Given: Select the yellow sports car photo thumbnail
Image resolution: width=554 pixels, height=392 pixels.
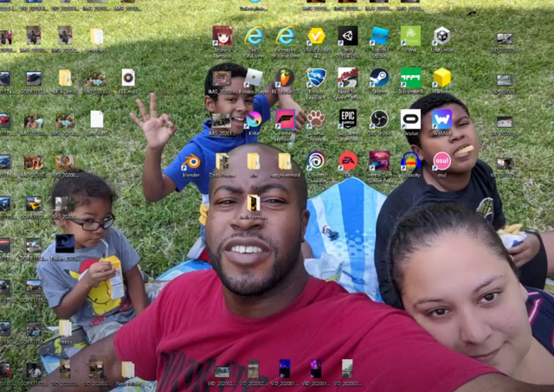Looking at the screenshot, I should tap(34, 203).
